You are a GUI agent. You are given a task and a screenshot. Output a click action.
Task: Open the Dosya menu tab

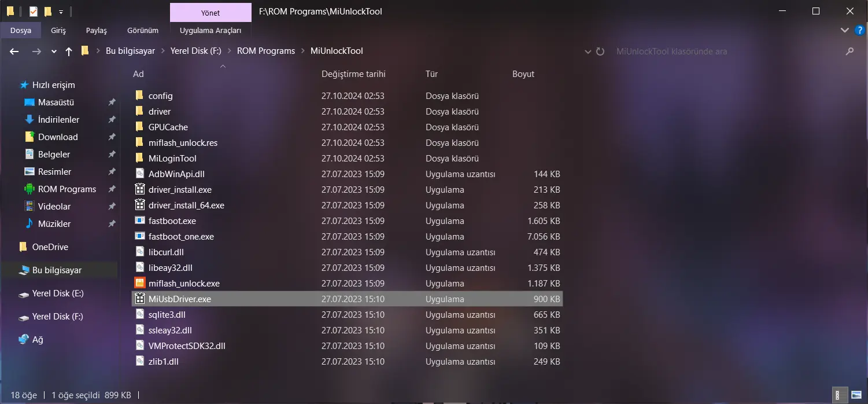pyautogui.click(x=20, y=30)
